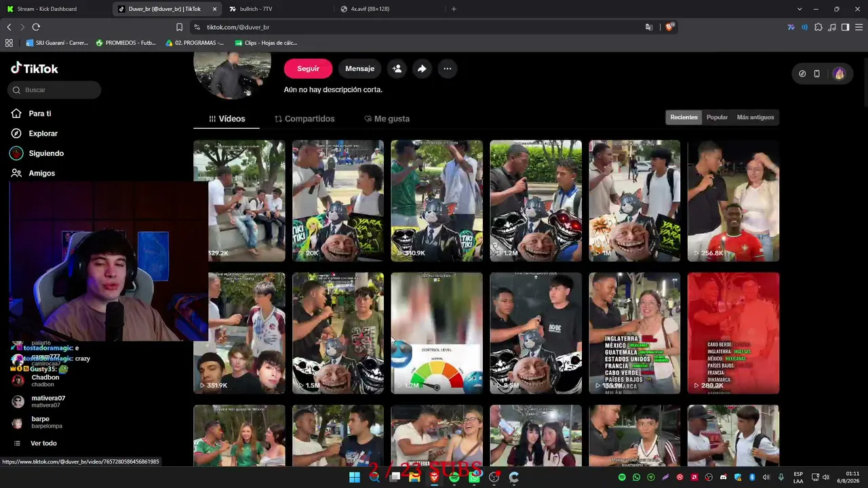Image resolution: width=868 pixels, height=488 pixels.
Task: Share the profile with the arrow icon
Action: coord(422,68)
